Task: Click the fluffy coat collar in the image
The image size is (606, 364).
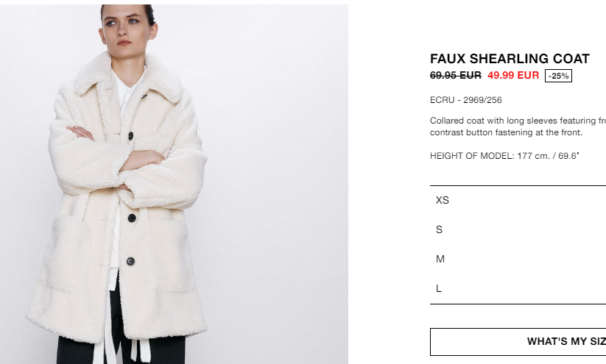Action: [127, 79]
